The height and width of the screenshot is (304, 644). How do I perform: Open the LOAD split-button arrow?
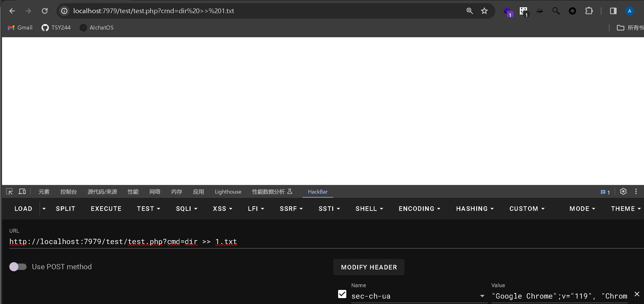[x=44, y=209]
